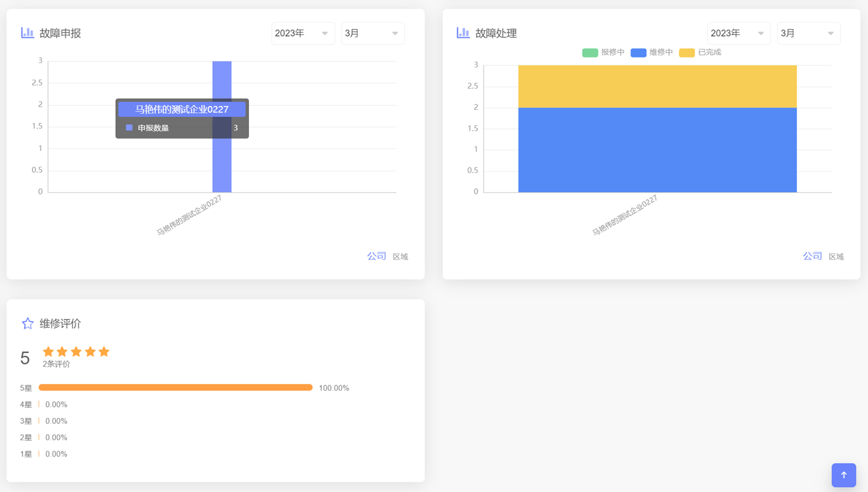Click the 5星 row label
The image size is (868, 492).
tap(26, 388)
